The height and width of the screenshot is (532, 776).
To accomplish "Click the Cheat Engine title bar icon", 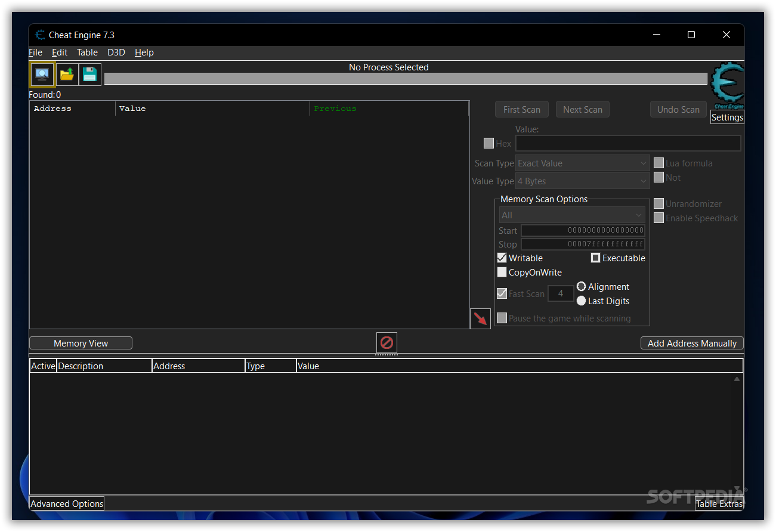I will 40,35.
